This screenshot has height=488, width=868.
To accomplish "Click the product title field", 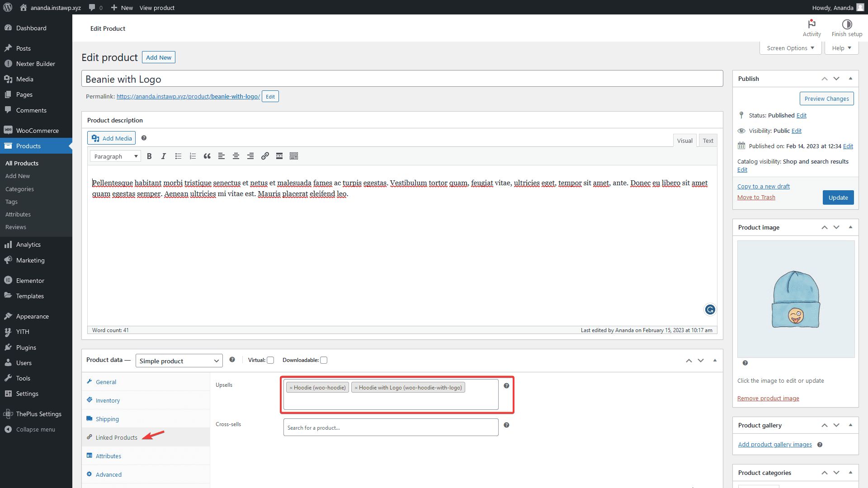I will (402, 79).
